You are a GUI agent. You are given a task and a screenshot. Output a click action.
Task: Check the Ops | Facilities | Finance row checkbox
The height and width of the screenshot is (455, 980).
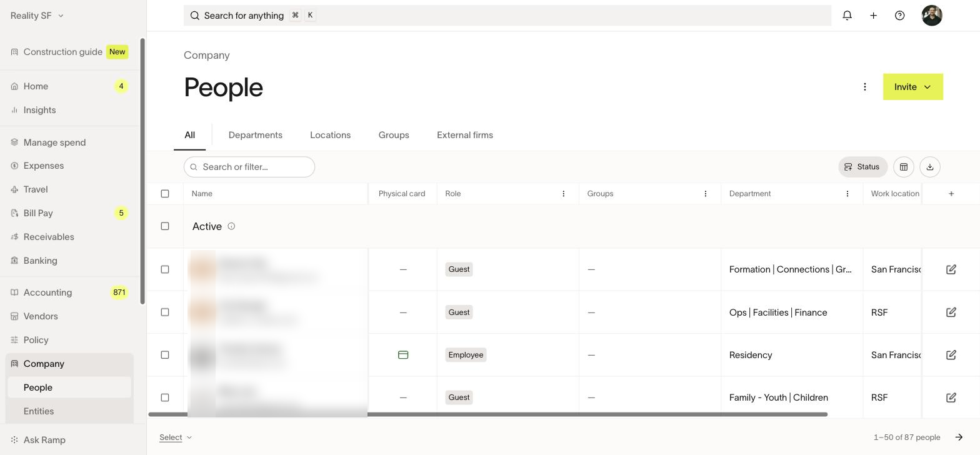[165, 312]
